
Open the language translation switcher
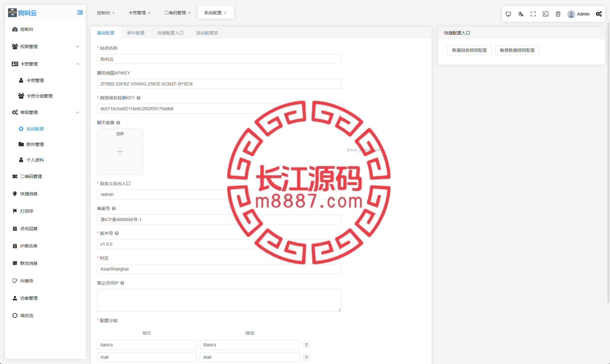click(x=521, y=14)
